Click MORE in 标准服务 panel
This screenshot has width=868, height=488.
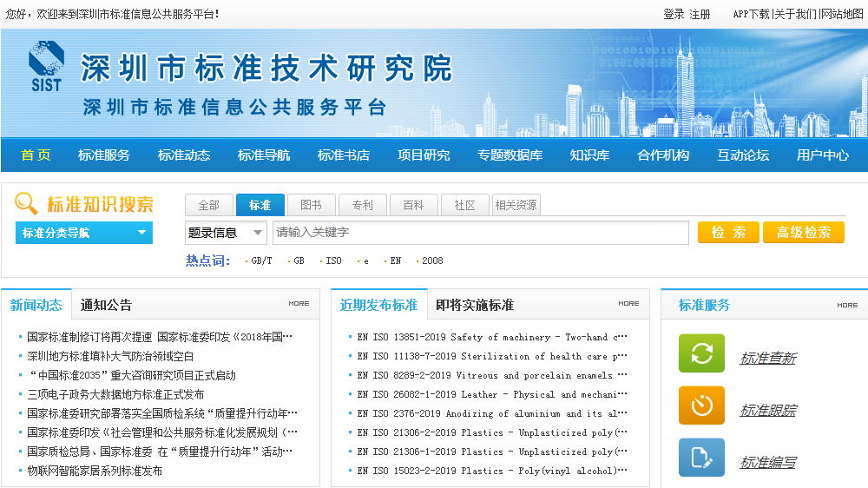847,305
